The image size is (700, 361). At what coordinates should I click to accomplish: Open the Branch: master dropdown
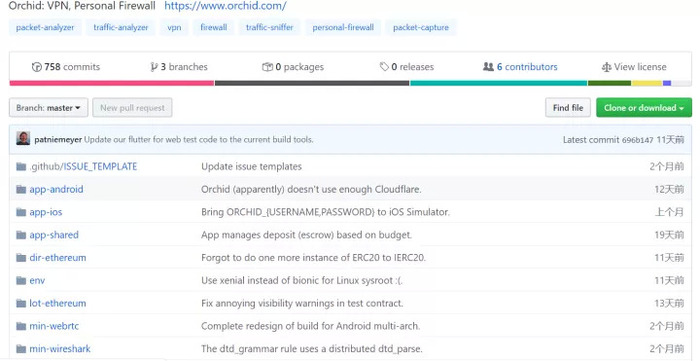point(48,108)
